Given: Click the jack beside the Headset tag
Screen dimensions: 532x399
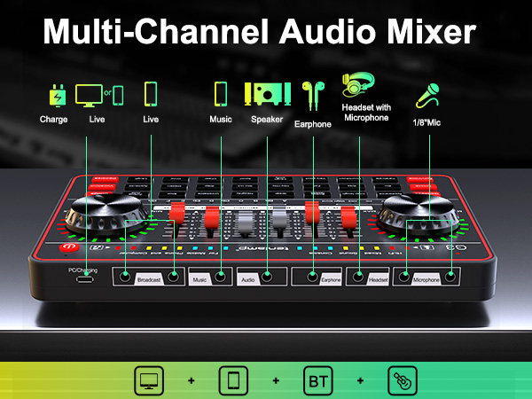Looking at the screenshot, I should tap(358, 277).
